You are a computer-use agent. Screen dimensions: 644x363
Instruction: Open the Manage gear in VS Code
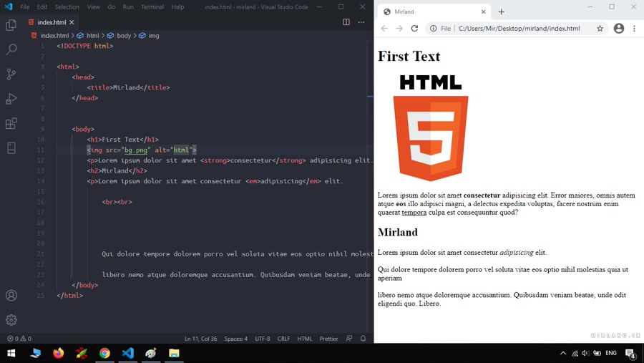(11, 320)
